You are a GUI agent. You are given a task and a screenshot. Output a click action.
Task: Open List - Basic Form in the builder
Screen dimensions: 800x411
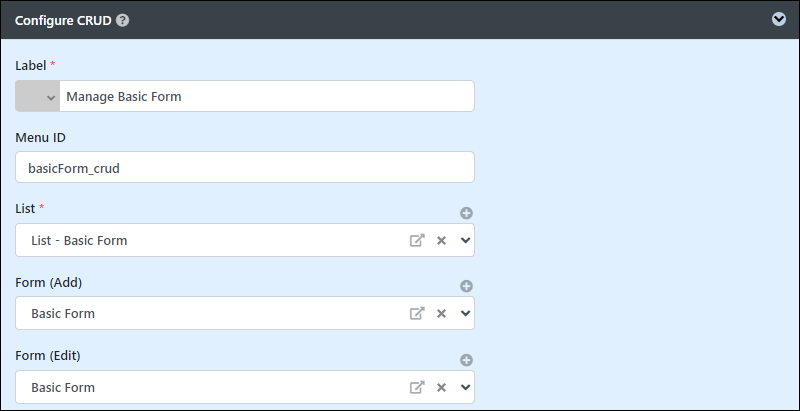417,240
